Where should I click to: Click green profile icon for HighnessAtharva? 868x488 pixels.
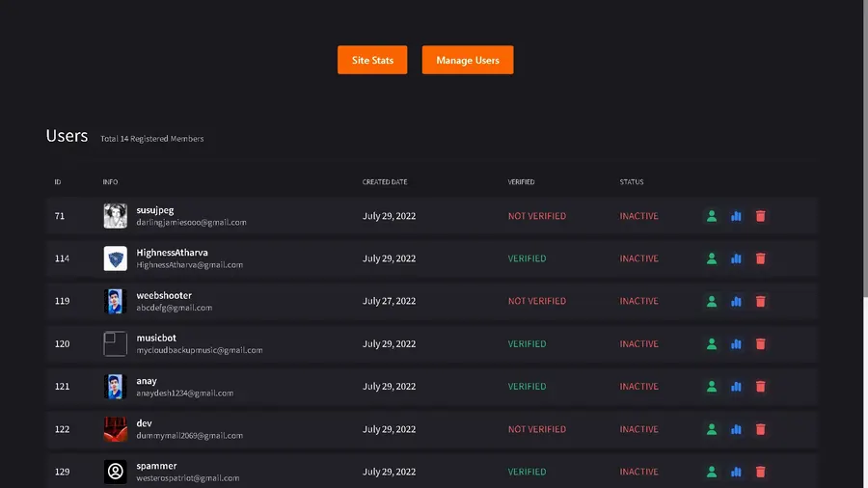(712, 258)
